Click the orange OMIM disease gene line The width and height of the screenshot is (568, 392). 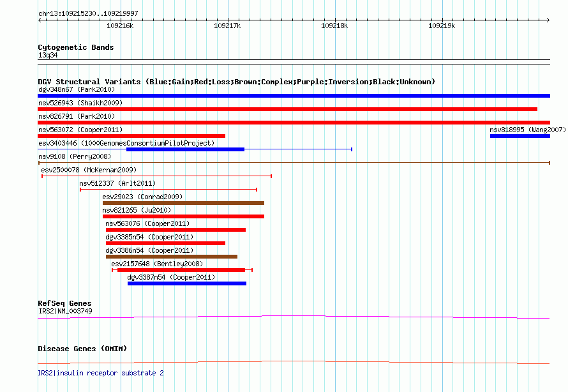click(x=294, y=362)
